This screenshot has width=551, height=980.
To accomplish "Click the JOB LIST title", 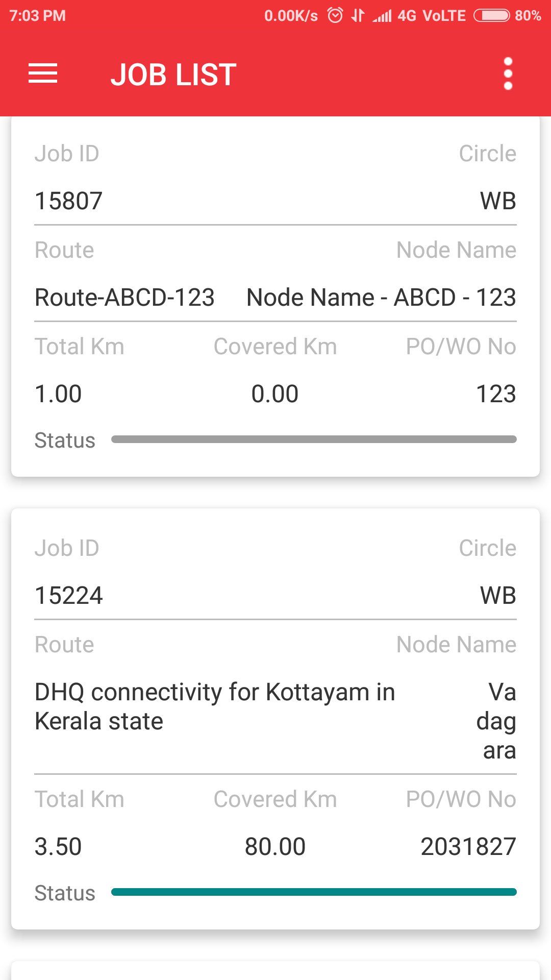I will tap(173, 75).
